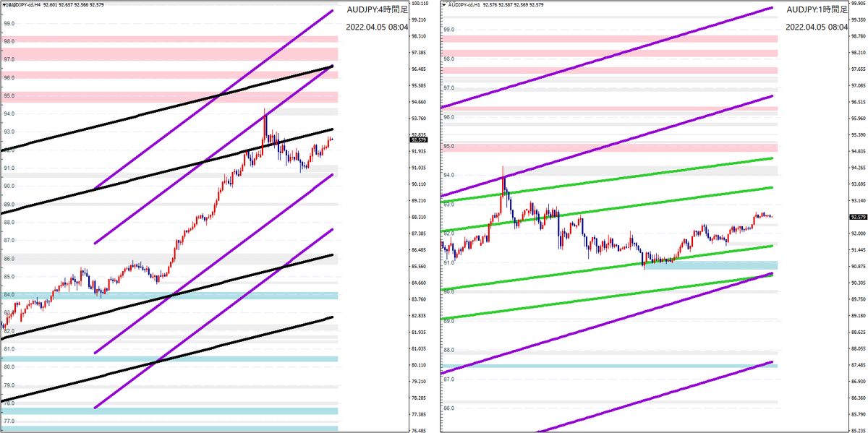868x433 pixels.
Task: Click the 84.0 level label in H4 chart
Action: 9,295
